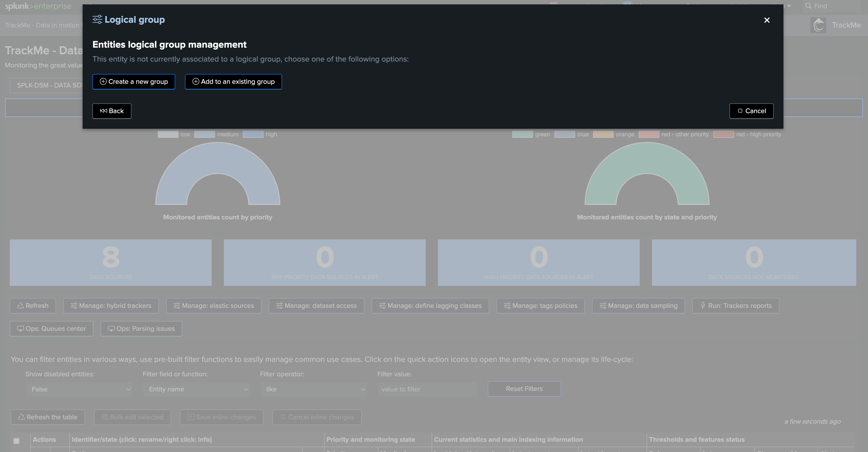Click the value to filter input field
Image resolution: width=868 pixels, height=452 pixels.
click(x=427, y=389)
